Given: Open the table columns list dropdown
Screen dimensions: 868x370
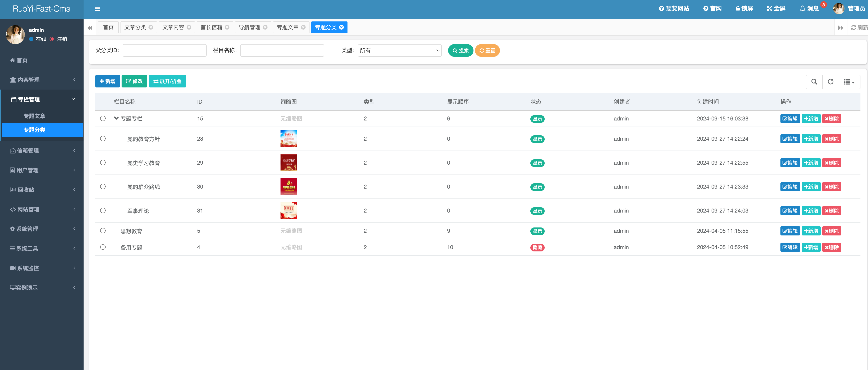Looking at the screenshot, I should [x=849, y=82].
